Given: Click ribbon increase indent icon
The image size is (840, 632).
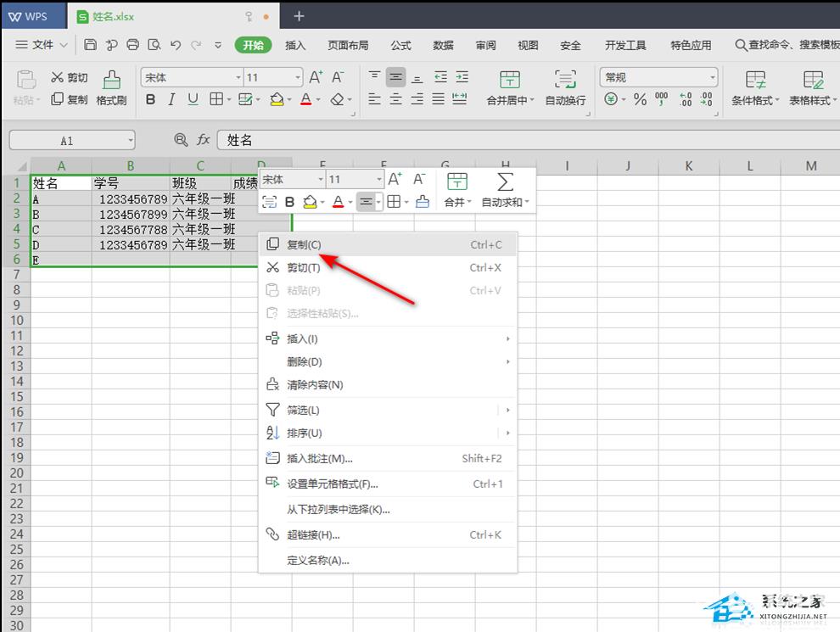Looking at the screenshot, I should click(462, 78).
